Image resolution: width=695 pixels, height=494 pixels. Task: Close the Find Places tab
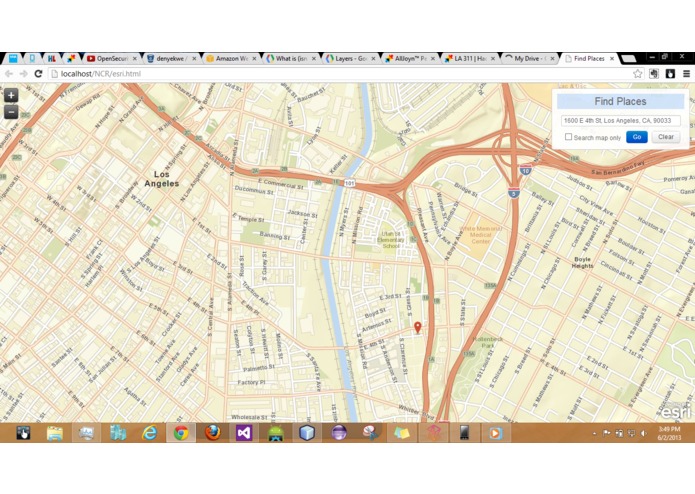(612, 58)
